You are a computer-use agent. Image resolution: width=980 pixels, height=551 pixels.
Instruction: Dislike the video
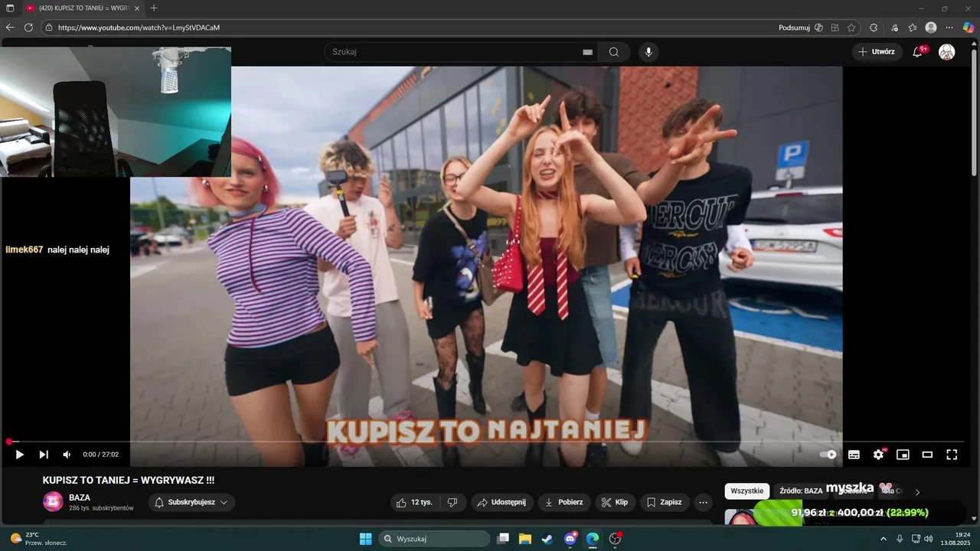pyautogui.click(x=452, y=503)
